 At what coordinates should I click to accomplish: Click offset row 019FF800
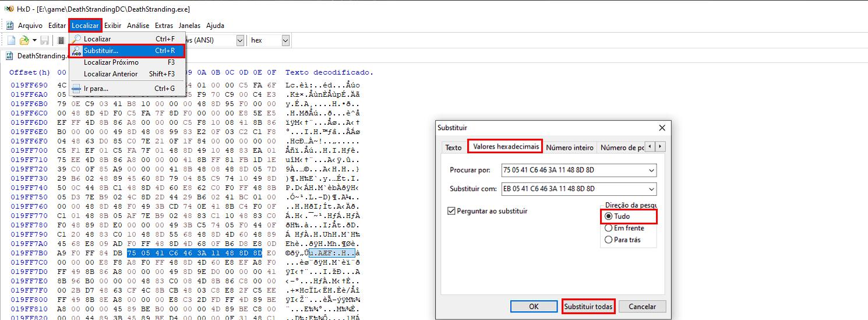[x=31, y=300]
